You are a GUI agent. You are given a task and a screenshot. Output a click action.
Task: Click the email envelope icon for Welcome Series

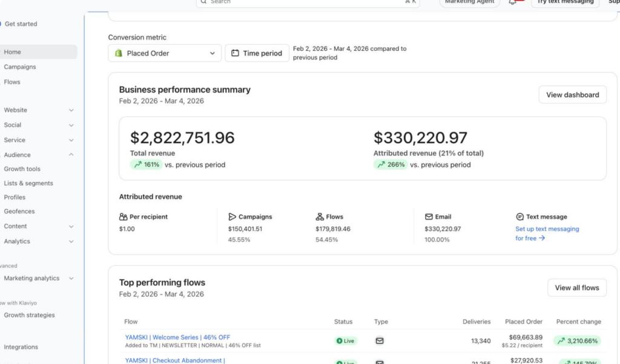point(380,341)
